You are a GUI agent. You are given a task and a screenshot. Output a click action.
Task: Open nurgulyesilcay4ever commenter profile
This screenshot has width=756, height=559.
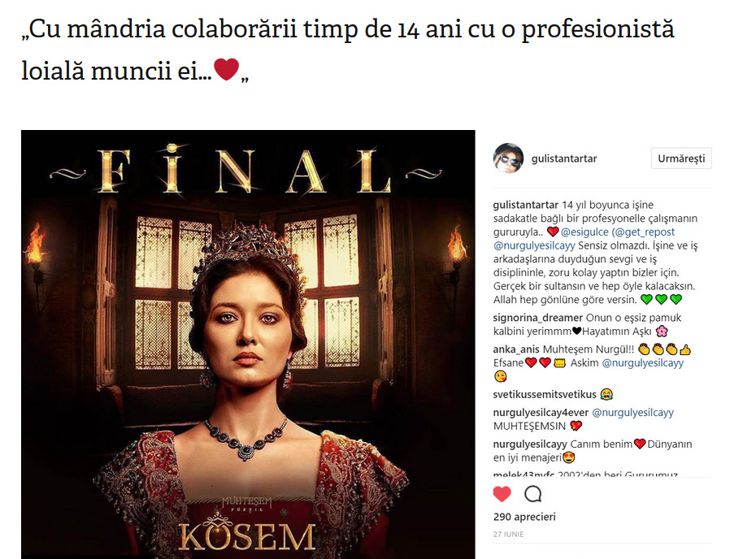(x=541, y=413)
